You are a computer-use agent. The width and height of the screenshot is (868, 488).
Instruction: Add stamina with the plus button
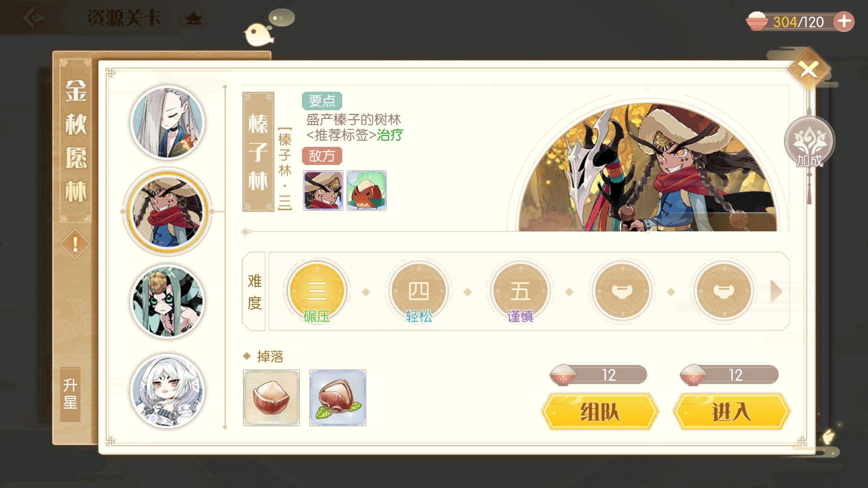(844, 21)
